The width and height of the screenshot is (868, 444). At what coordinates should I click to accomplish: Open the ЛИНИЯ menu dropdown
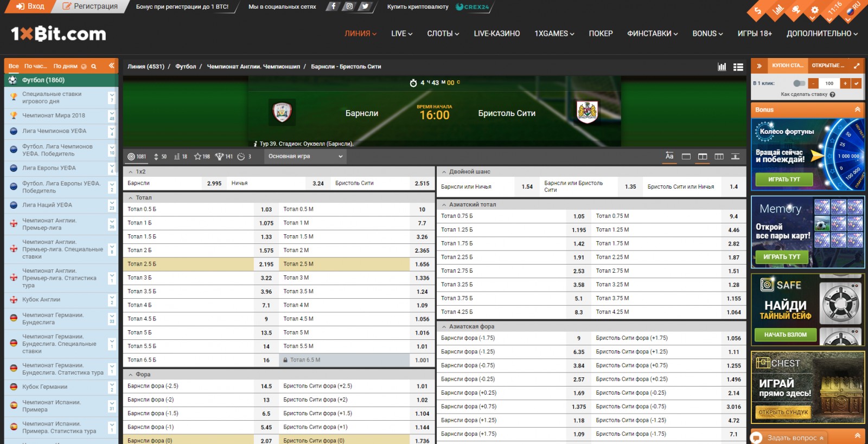pos(360,34)
